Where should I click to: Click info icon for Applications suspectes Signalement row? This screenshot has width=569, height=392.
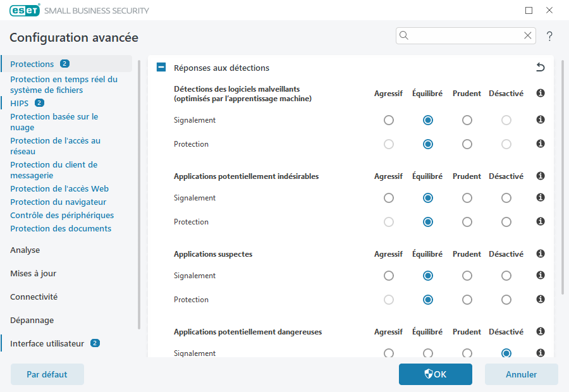click(541, 276)
